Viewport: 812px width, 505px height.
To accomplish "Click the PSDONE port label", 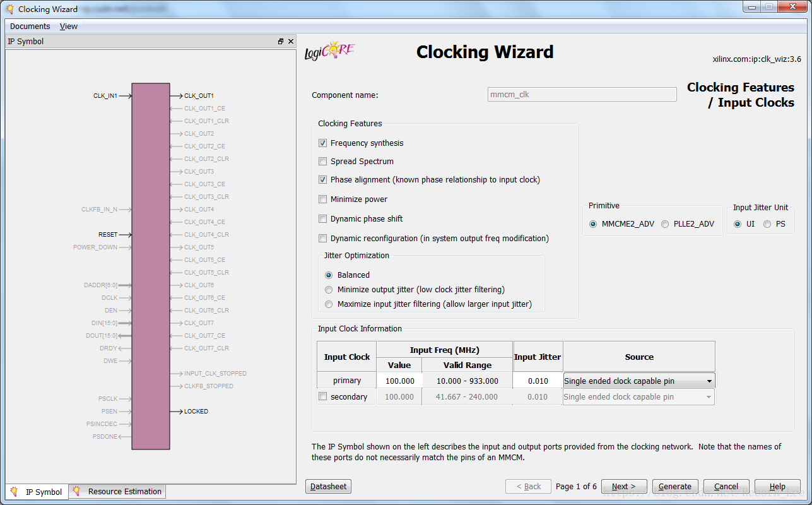I will pos(105,437).
